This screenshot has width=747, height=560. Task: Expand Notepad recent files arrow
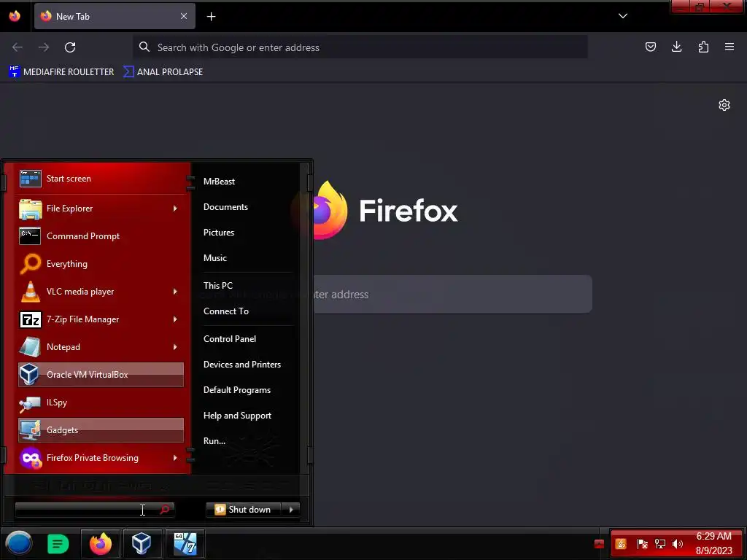click(x=175, y=346)
